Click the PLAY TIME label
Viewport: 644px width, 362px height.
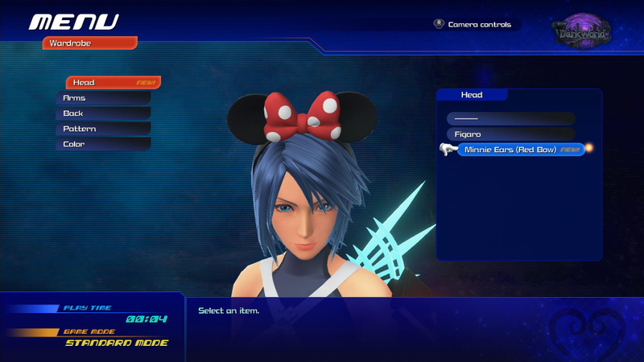click(x=87, y=308)
